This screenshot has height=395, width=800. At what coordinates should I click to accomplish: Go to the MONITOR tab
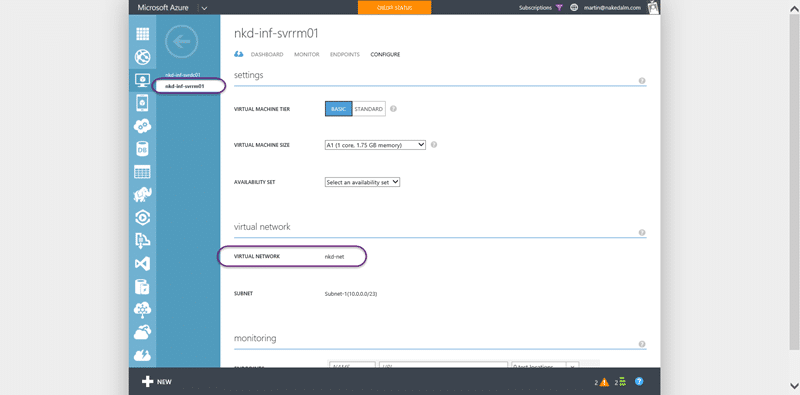pyautogui.click(x=307, y=55)
